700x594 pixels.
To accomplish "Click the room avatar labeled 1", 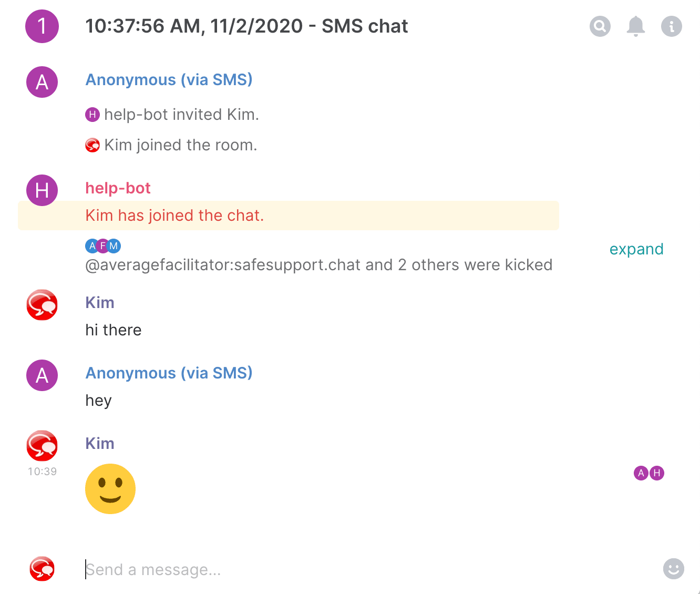I will click(42, 26).
